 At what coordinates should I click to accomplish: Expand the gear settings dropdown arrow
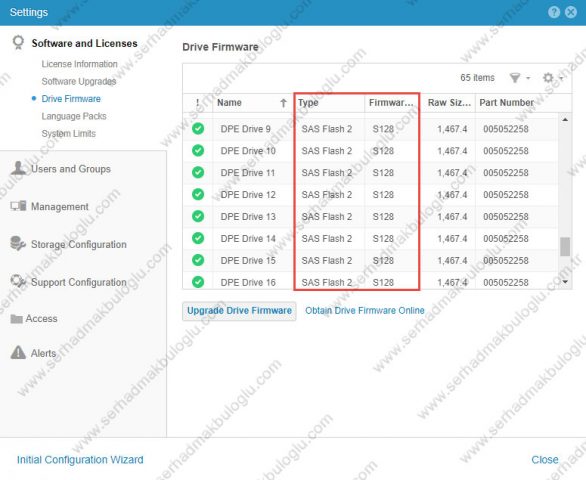coord(561,78)
